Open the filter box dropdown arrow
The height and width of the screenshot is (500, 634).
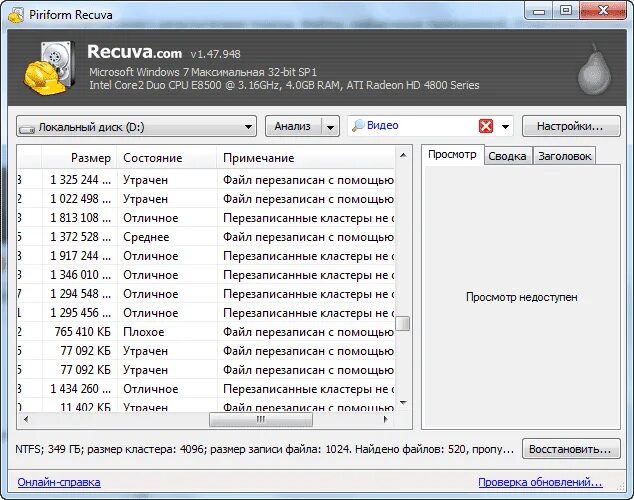tap(505, 127)
